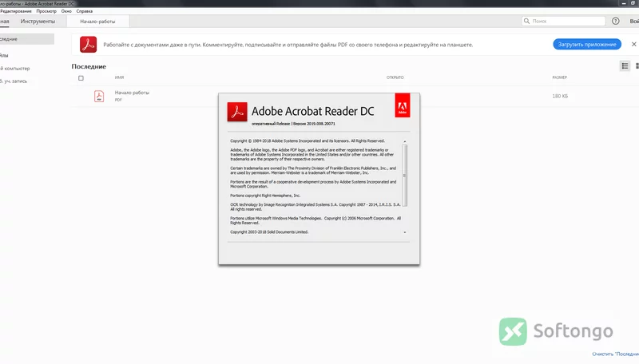This screenshot has height=364, width=639.
Task: Open the Справка menu
Action: coord(85,11)
